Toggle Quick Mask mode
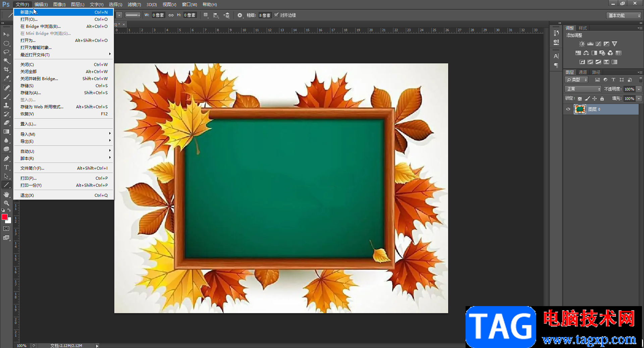This screenshot has height=348, width=644. coord(6,229)
